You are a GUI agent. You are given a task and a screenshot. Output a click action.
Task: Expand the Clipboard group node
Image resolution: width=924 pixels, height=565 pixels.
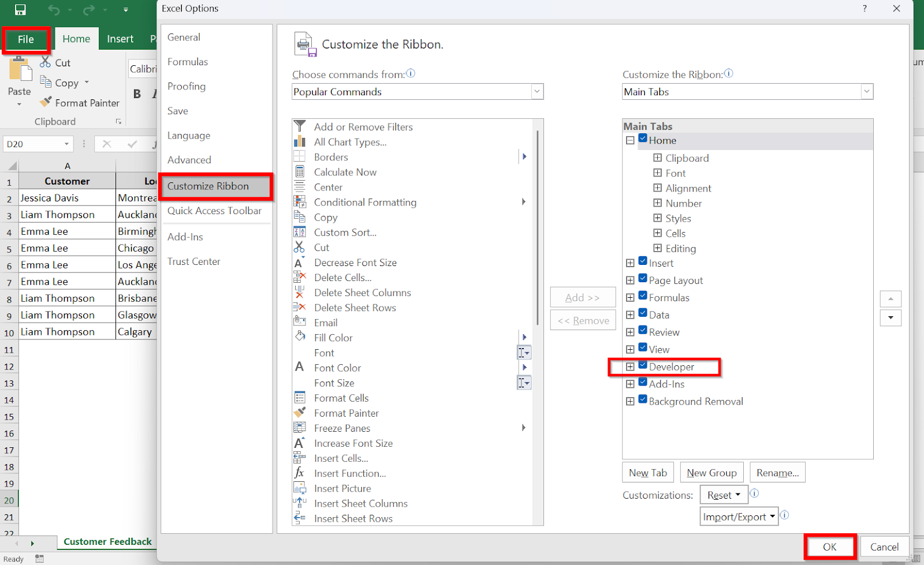point(657,158)
